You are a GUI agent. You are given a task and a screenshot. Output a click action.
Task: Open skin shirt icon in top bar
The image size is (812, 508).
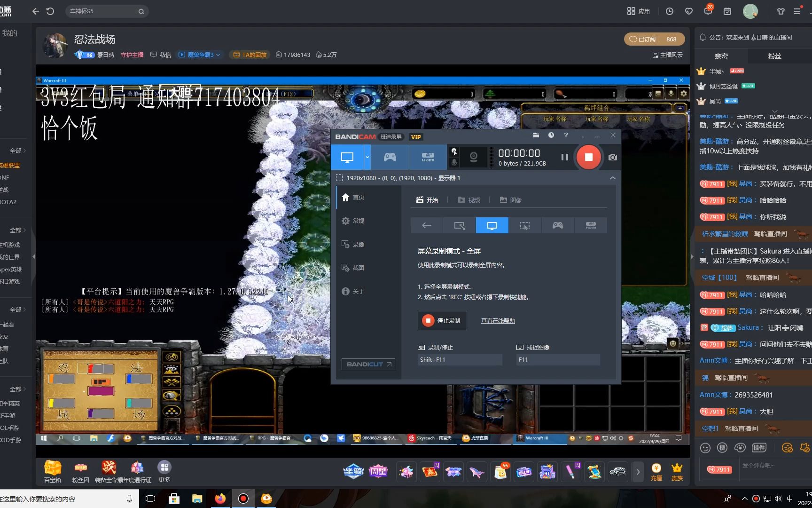(781, 11)
